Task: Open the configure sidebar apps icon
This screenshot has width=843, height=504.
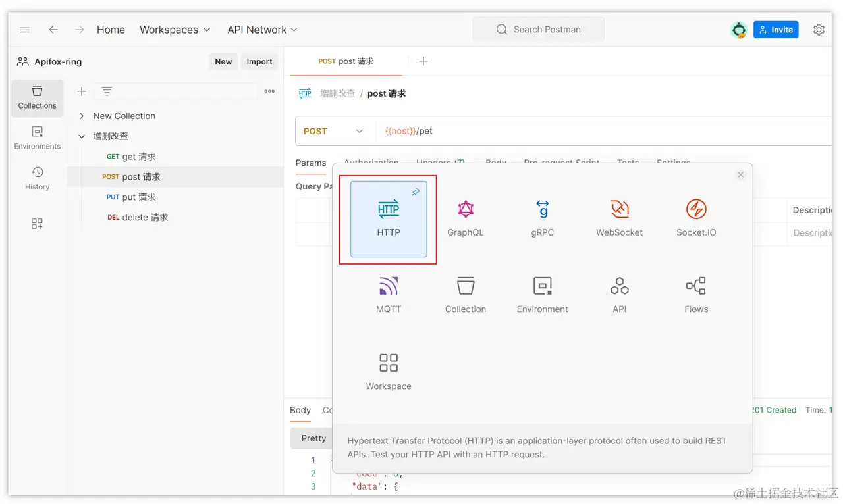Action: (38, 224)
